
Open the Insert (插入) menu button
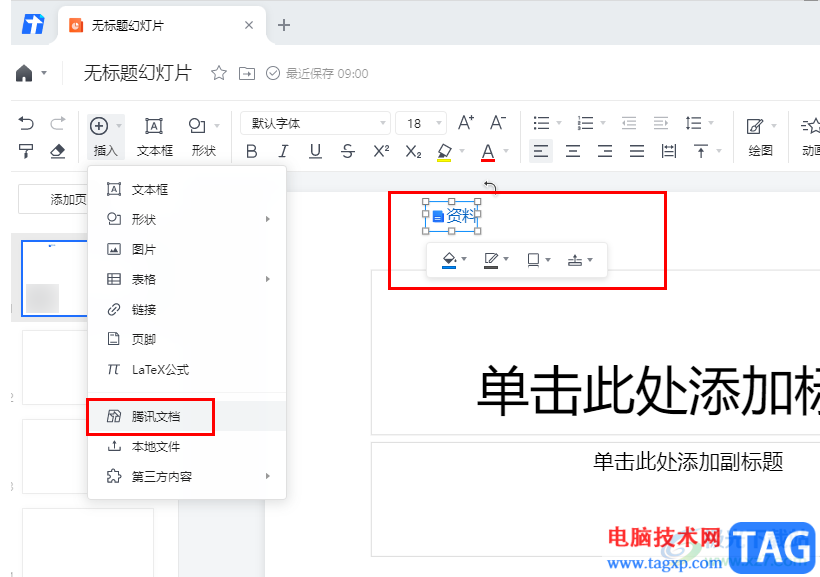[105, 137]
